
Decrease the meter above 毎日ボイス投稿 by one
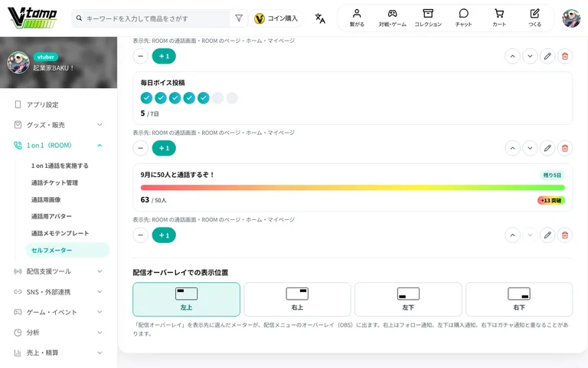tap(141, 56)
